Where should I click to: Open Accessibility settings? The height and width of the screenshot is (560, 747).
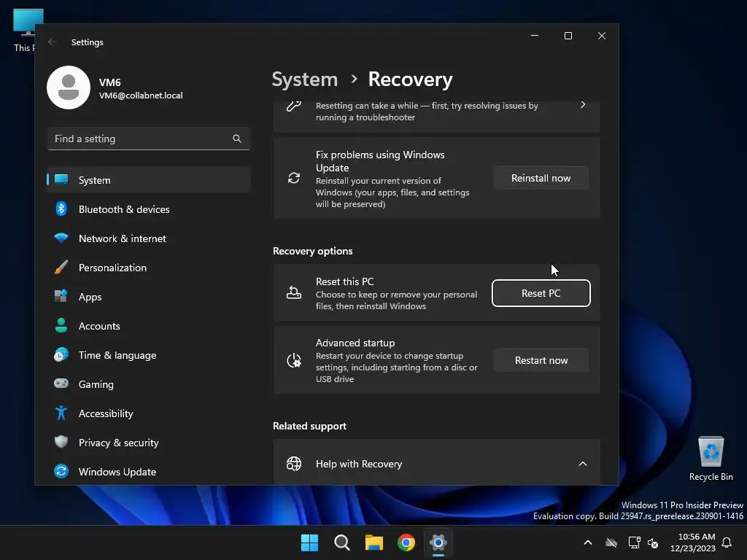(149, 413)
